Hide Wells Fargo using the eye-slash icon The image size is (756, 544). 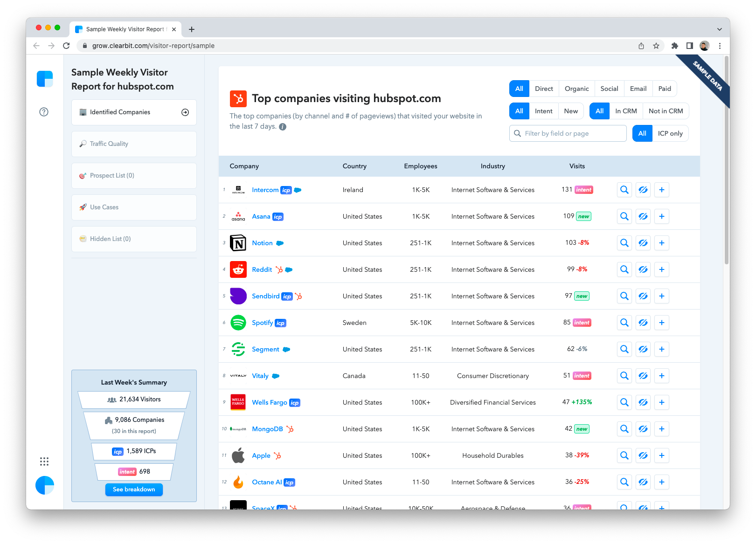[x=643, y=402]
